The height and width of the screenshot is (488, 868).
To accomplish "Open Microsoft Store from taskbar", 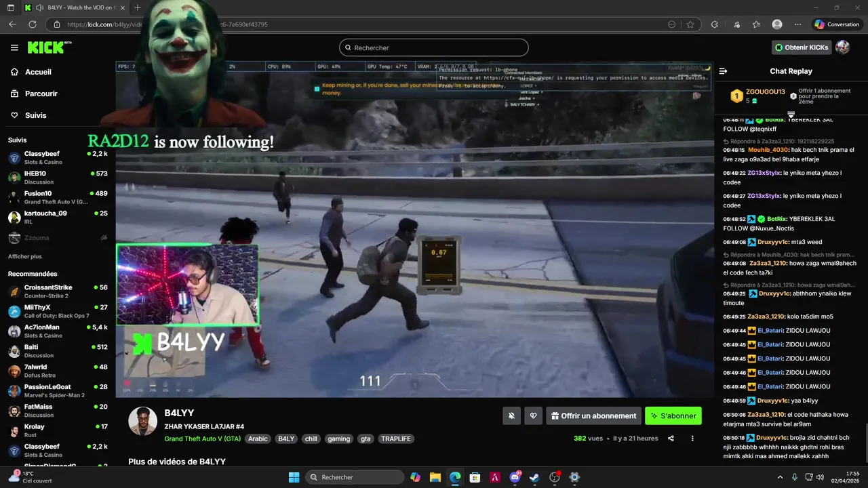I will 475,477.
